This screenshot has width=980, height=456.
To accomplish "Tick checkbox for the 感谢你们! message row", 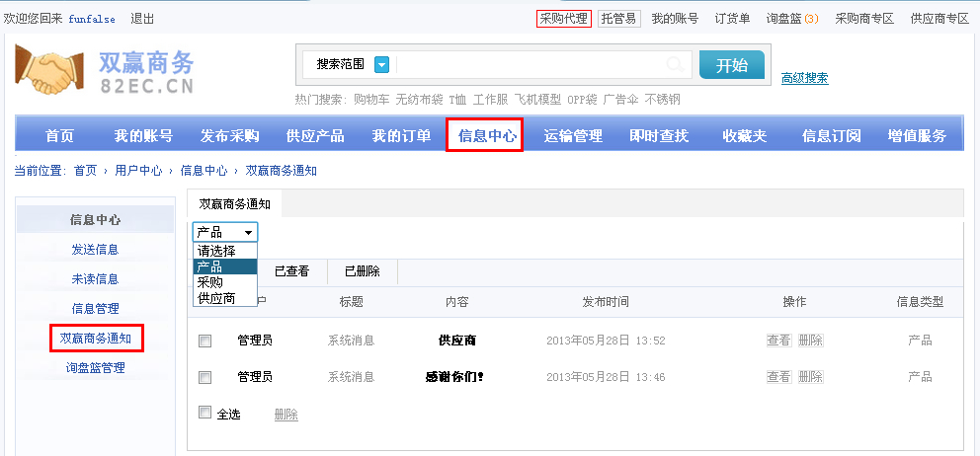I will pyautogui.click(x=205, y=377).
